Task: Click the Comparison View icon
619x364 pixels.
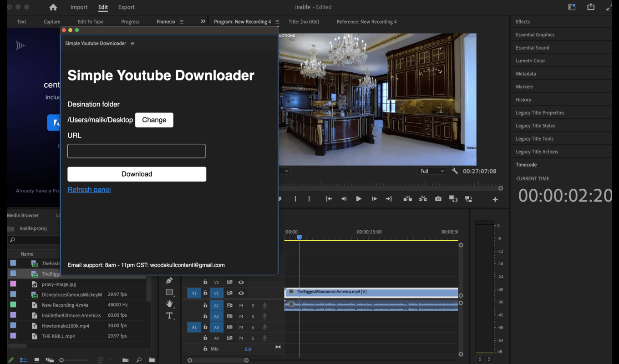Action: click(453, 199)
